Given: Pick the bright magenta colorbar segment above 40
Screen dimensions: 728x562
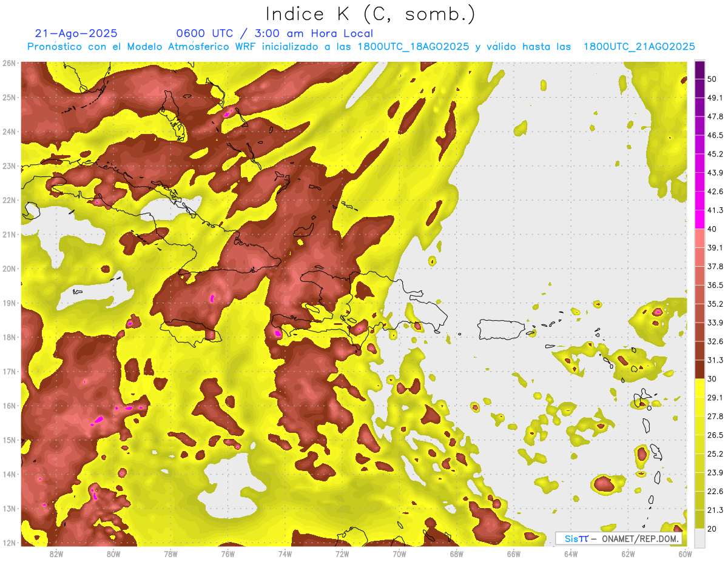Looking at the screenshot, I should point(699,219).
